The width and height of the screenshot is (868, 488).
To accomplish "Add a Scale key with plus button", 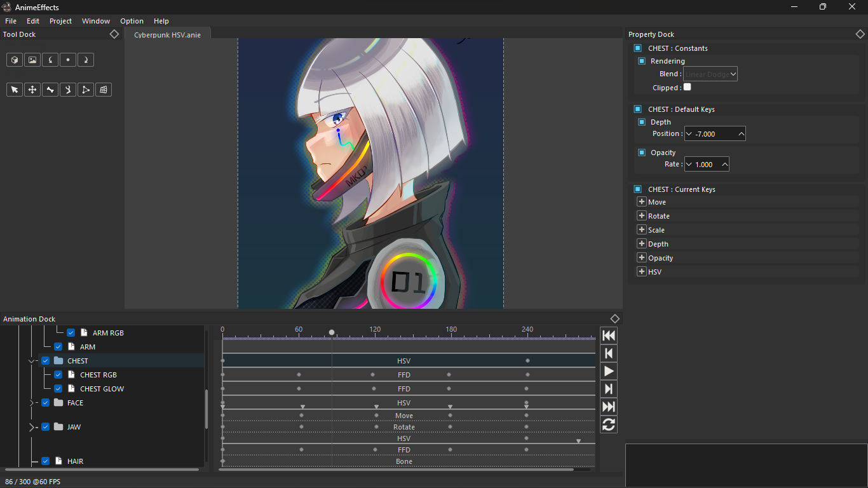I will pyautogui.click(x=642, y=230).
